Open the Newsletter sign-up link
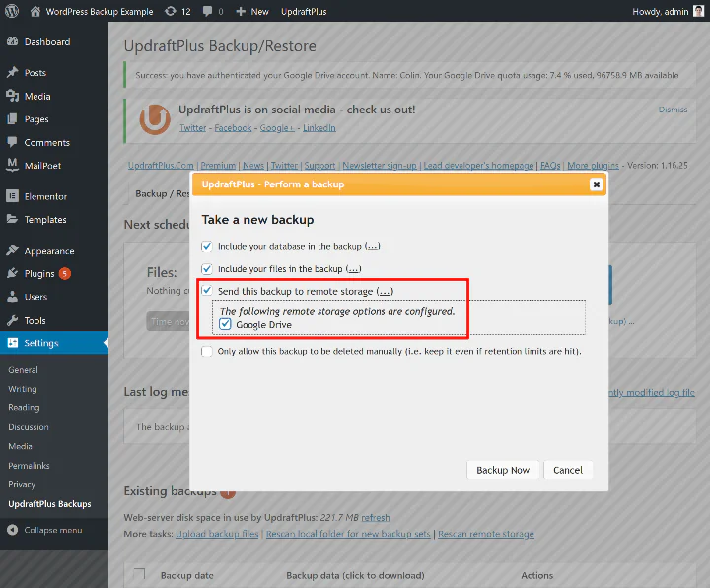Viewport: 710px width, 588px height. click(x=380, y=166)
